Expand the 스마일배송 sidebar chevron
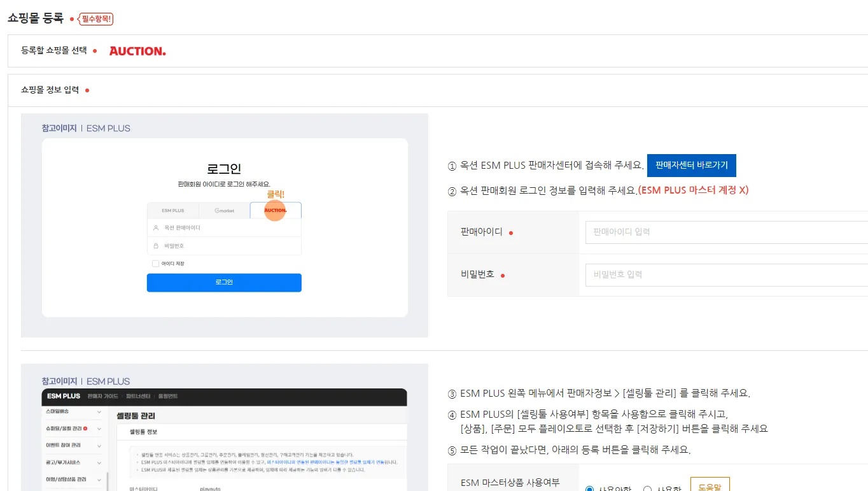Image resolution: width=868 pixels, height=491 pixels. [99, 412]
